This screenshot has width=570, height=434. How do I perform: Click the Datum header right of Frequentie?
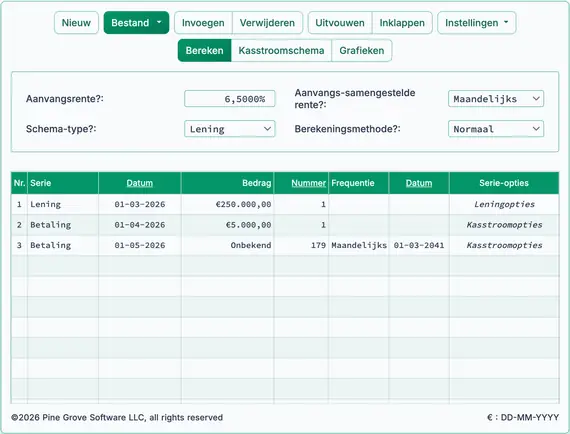(419, 183)
